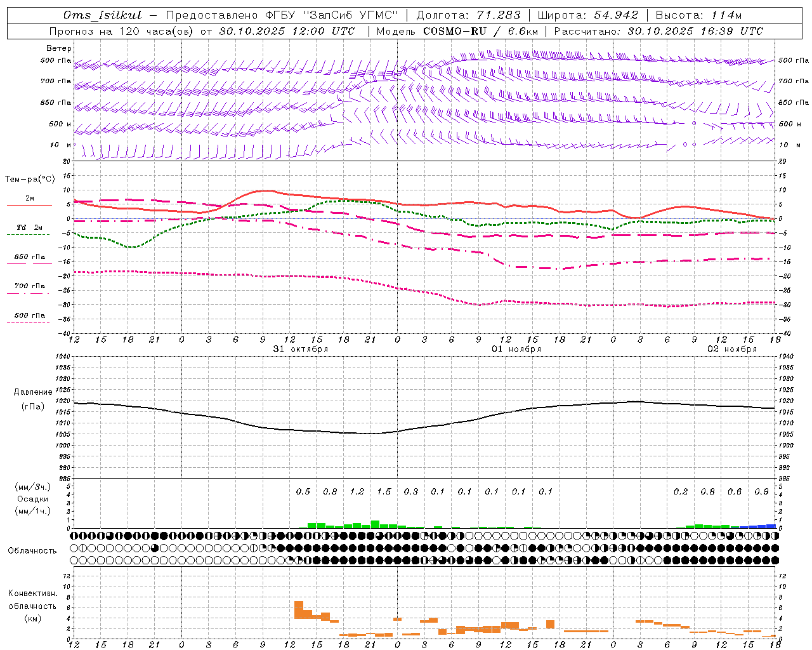Click the 700 гПа temperature legend entry
812x650 pixels.
coord(30,286)
